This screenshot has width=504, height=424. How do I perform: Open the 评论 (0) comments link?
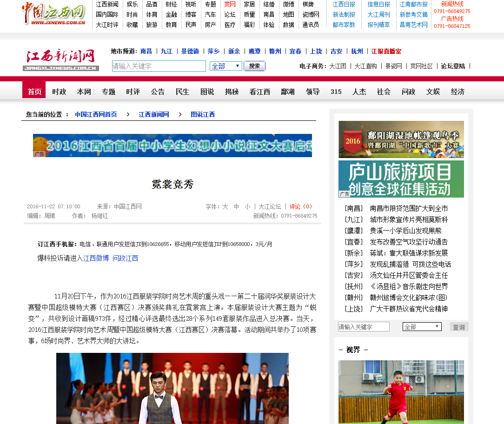coord(301,206)
